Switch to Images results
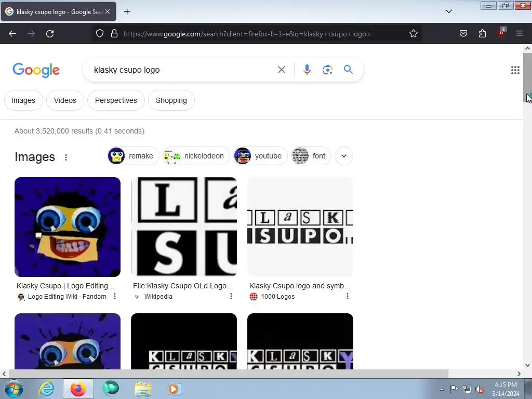This screenshot has height=399, width=532. point(23,100)
